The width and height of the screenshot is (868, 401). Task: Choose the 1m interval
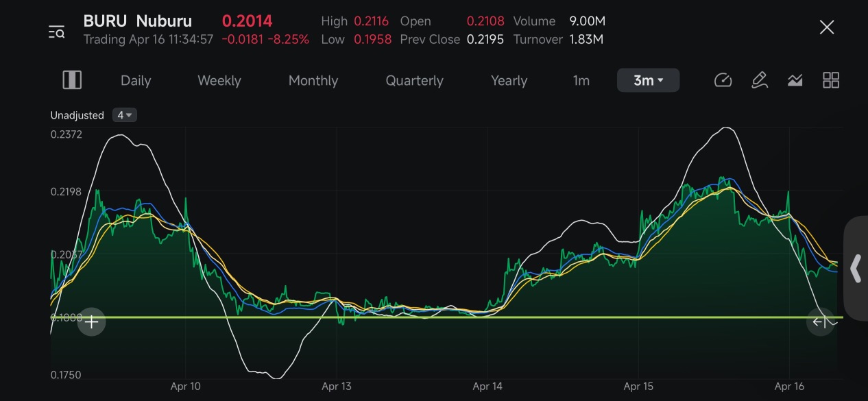pyautogui.click(x=581, y=80)
